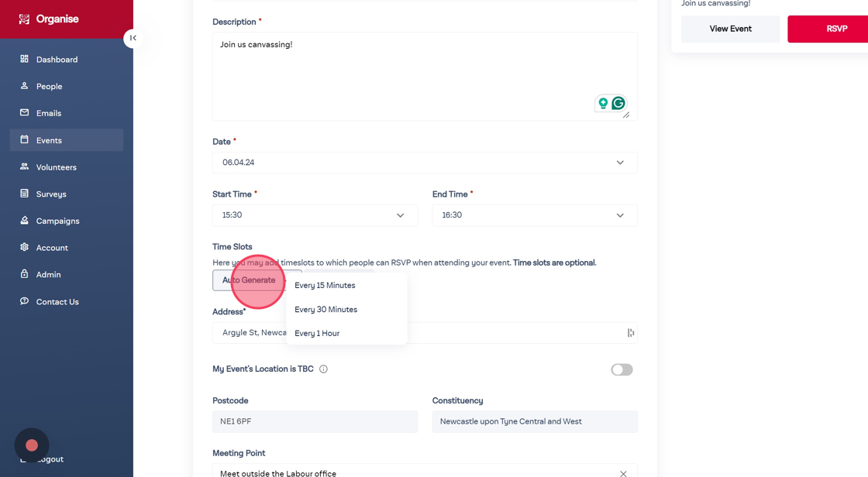Screen dimensions: 868x477
Task: Click the Volunteers group icon
Action: click(24, 166)
